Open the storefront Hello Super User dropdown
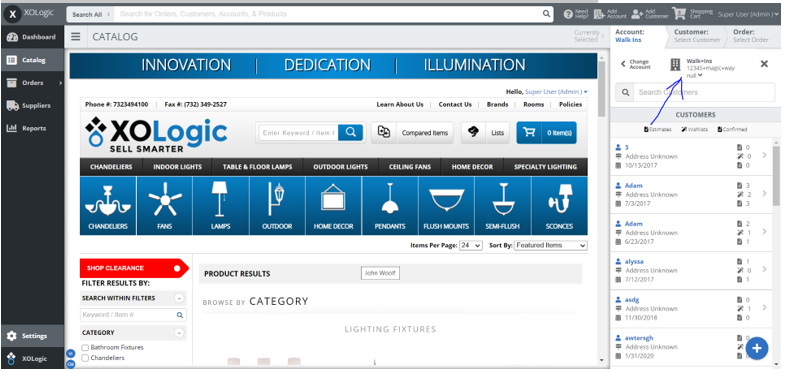Image resolution: width=790 pixels, height=371 pixels. [x=556, y=92]
